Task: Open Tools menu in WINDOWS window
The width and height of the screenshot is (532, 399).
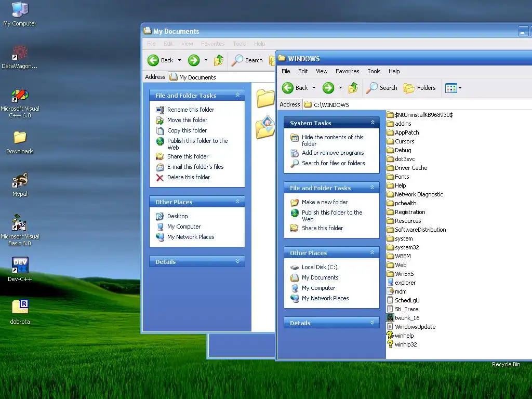Action: coord(374,71)
